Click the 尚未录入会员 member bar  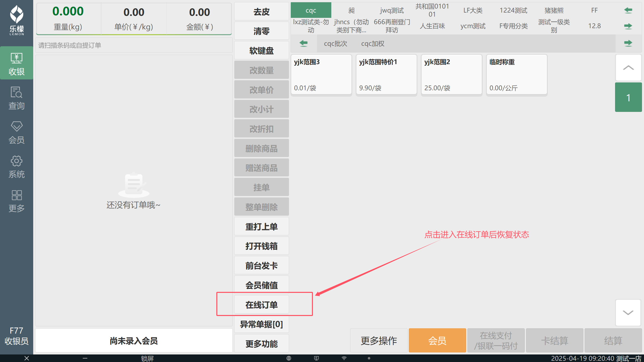(134, 341)
